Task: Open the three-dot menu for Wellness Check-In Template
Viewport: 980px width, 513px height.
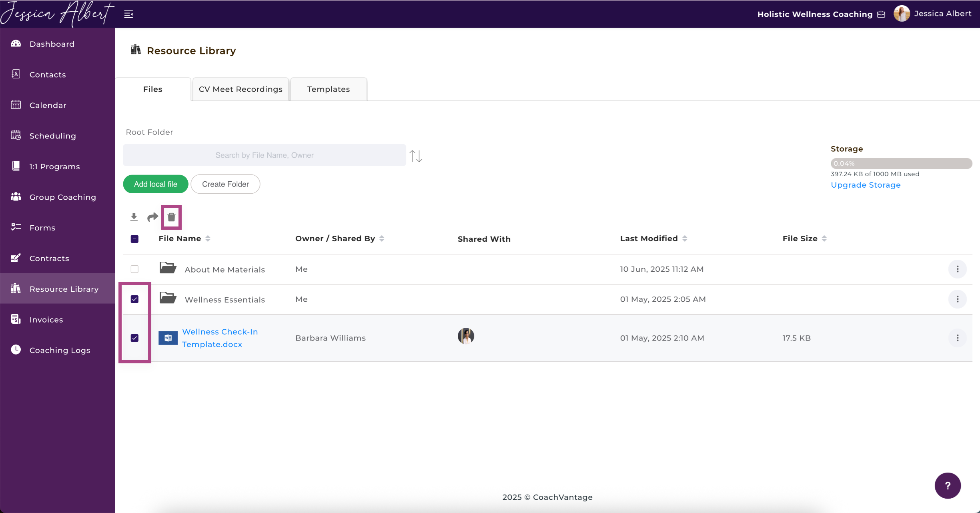Action: click(958, 338)
